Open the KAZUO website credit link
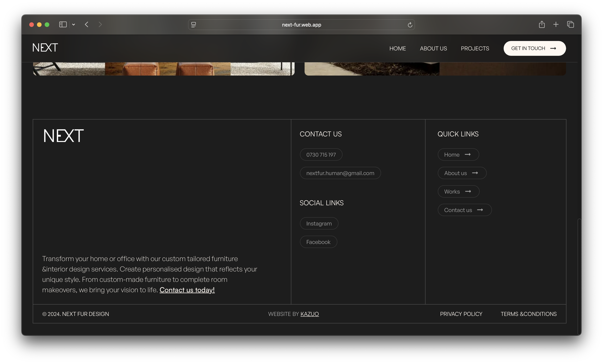 click(x=310, y=314)
